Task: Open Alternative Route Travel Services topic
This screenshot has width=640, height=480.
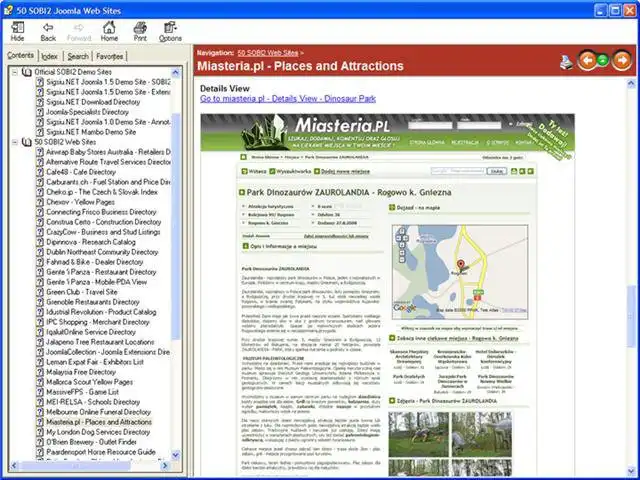Action: (108, 162)
